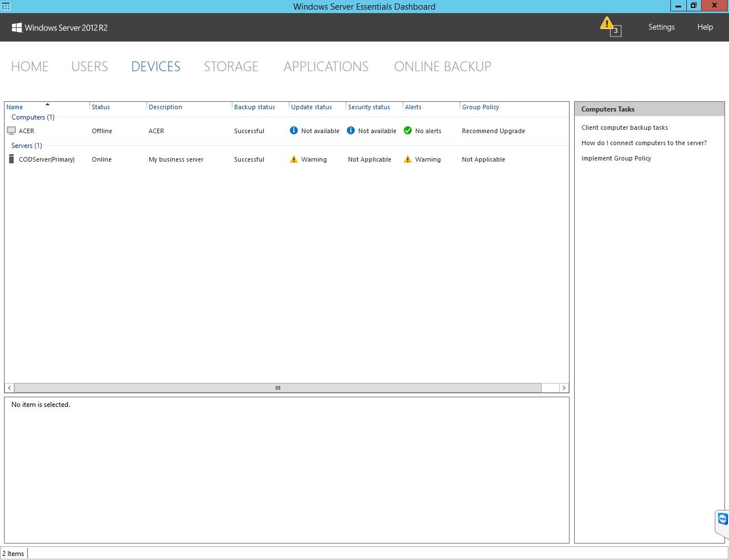Click the Windows Server 2012 R2 logo
The image size is (729, 560).
pyautogui.click(x=60, y=27)
